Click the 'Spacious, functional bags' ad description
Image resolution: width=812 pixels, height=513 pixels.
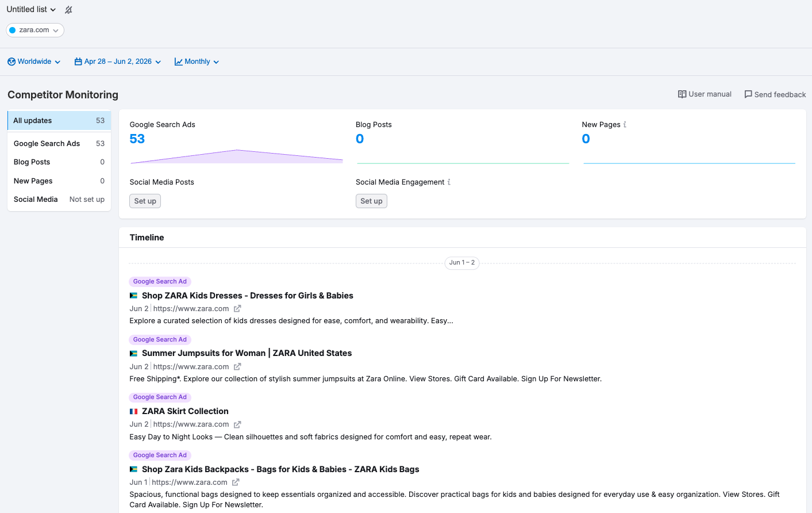click(x=455, y=500)
